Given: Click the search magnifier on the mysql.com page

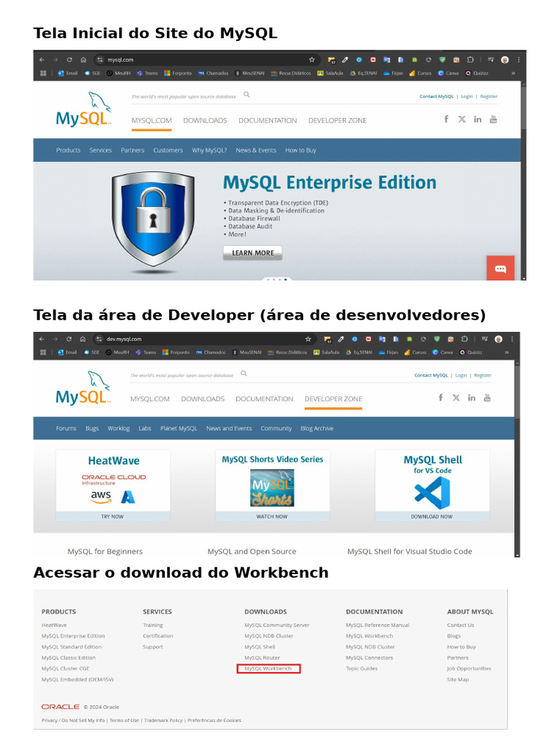Looking at the screenshot, I should coord(246,94).
